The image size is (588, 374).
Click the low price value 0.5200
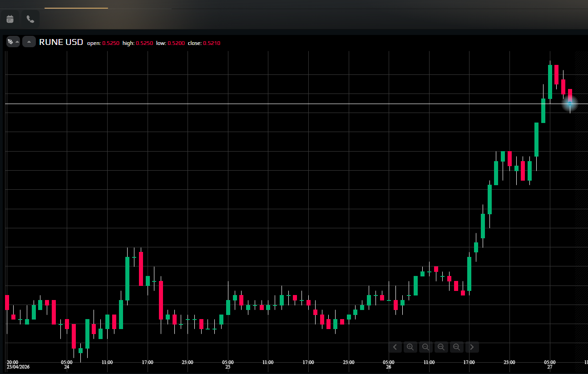tap(176, 43)
